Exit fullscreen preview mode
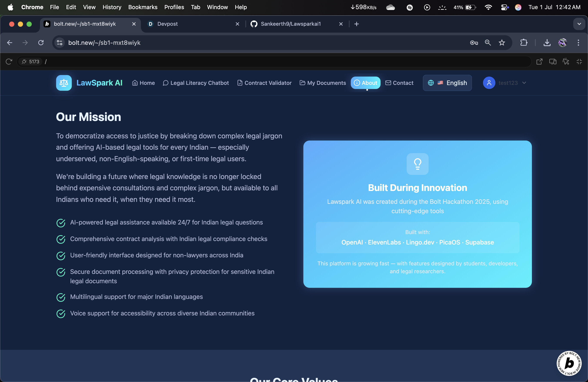Image resolution: width=588 pixels, height=382 pixels. [579, 62]
